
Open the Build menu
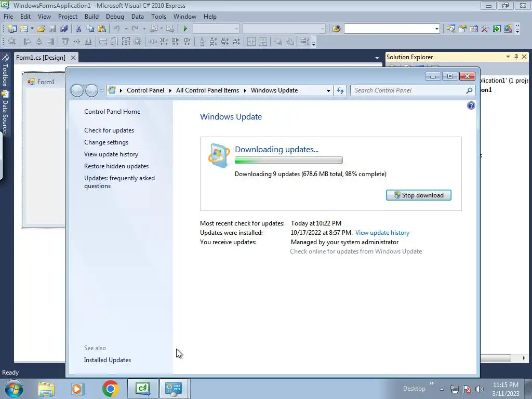pos(91,16)
